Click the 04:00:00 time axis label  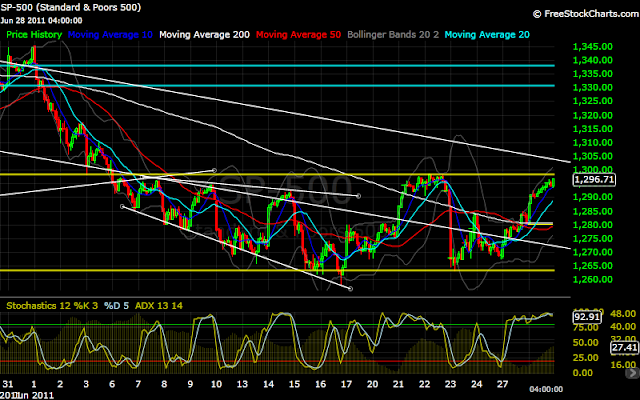[x=546, y=389]
